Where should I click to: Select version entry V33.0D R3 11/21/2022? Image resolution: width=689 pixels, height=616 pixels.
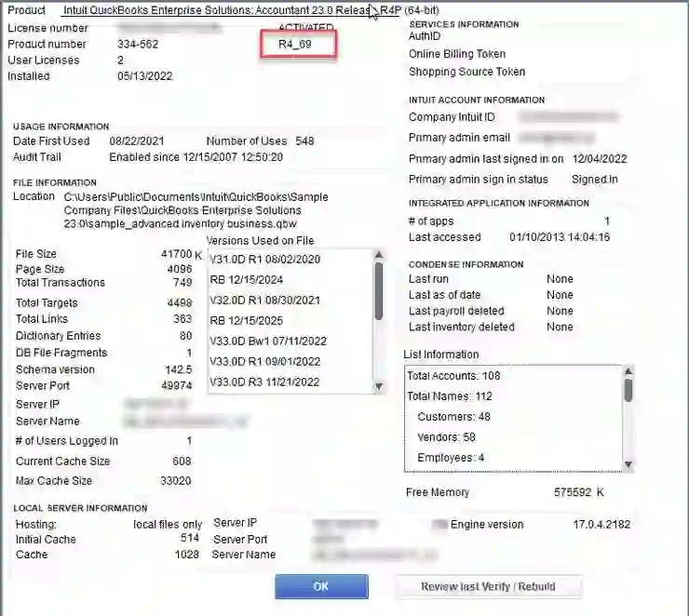(x=264, y=382)
